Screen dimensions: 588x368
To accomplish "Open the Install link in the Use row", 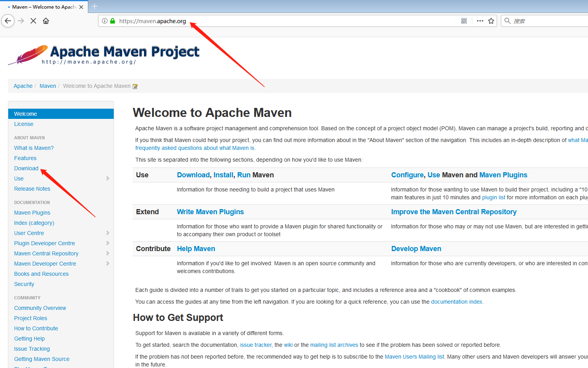I will point(224,175).
